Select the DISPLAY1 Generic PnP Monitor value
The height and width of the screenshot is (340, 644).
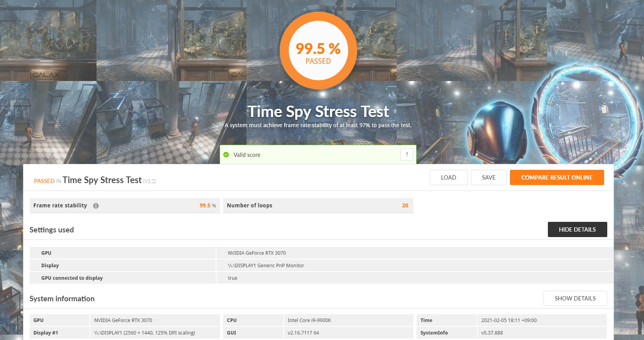click(266, 266)
